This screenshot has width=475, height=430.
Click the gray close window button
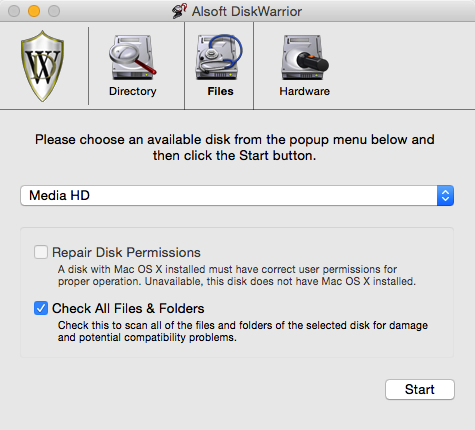tap(14, 11)
